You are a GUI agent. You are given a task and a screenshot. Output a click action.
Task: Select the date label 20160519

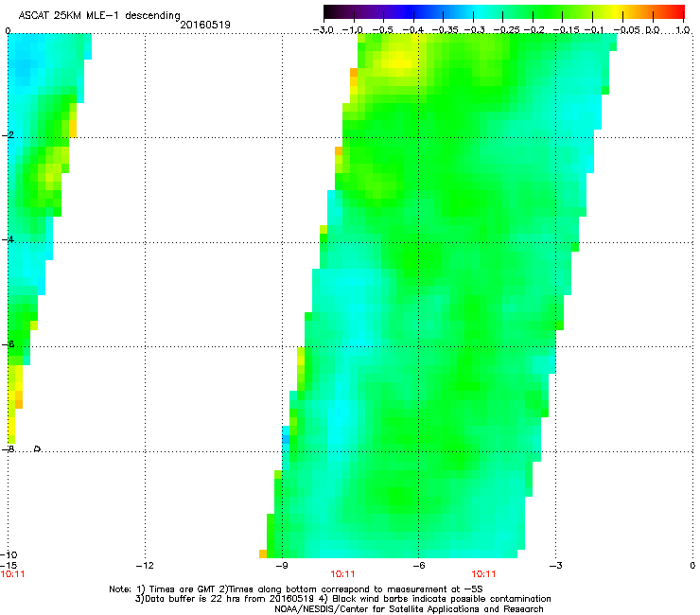tap(205, 25)
